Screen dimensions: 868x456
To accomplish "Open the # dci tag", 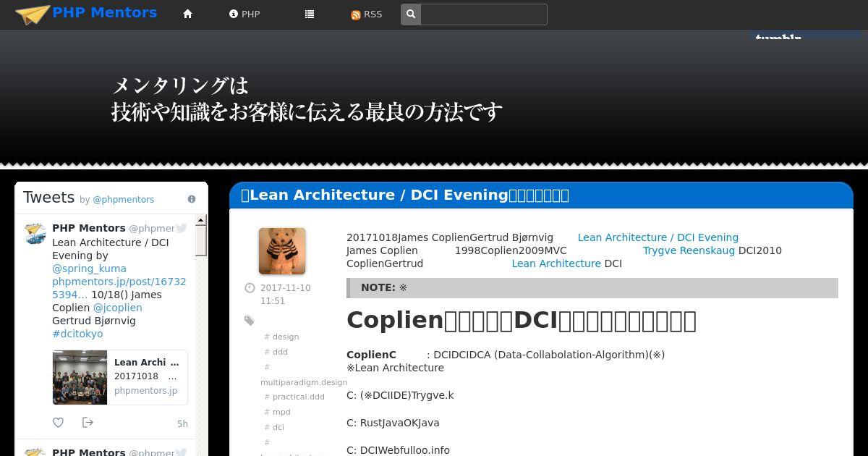I will 274,427.
